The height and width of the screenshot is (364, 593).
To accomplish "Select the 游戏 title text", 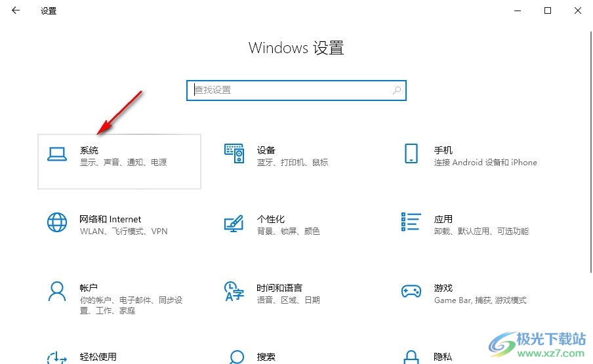I will pyautogui.click(x=443, y=288).
